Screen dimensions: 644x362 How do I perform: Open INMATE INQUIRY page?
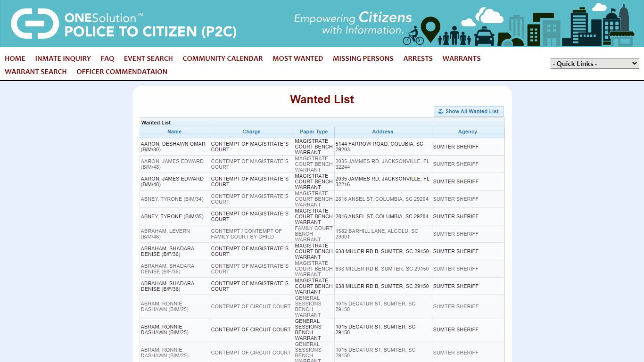[x=63, y=58]
